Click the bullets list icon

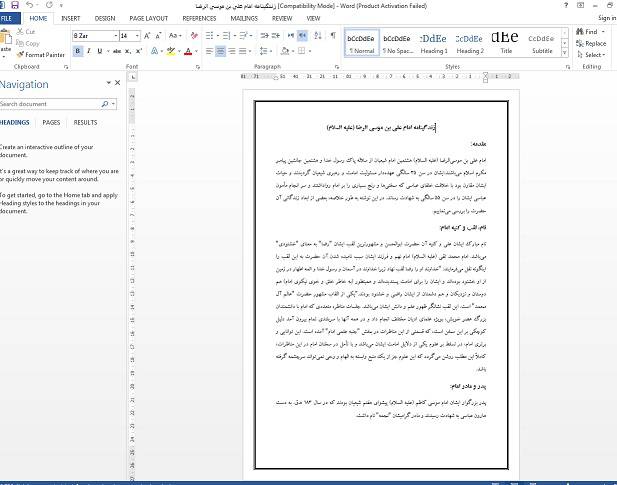[x=210, y=36]
